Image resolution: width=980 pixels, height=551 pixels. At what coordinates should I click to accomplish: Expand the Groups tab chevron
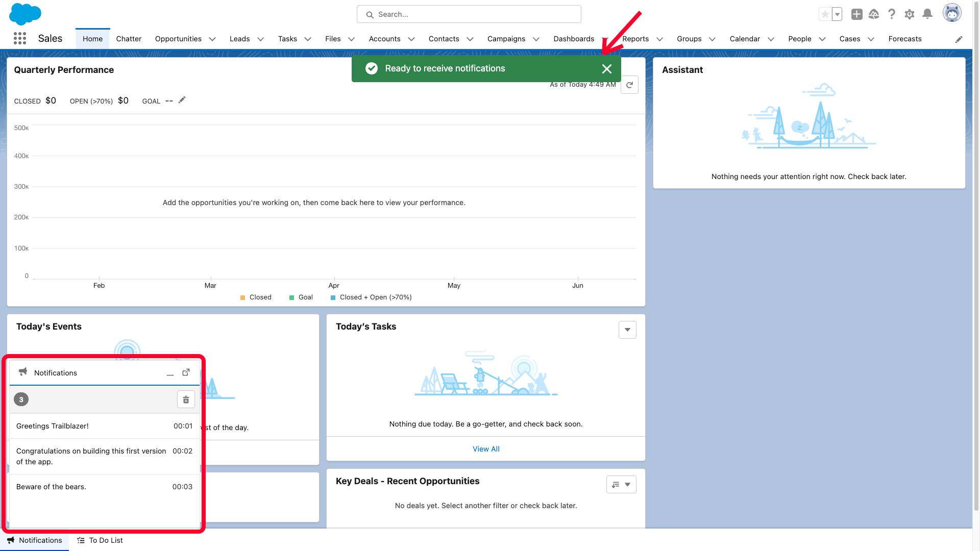click(x=712, y=39)
